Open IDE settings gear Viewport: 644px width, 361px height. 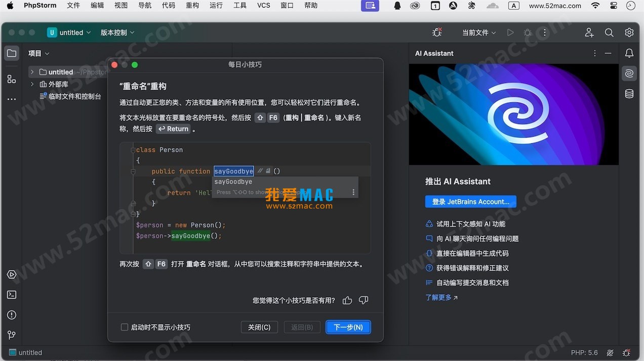[x=629, y=32]
